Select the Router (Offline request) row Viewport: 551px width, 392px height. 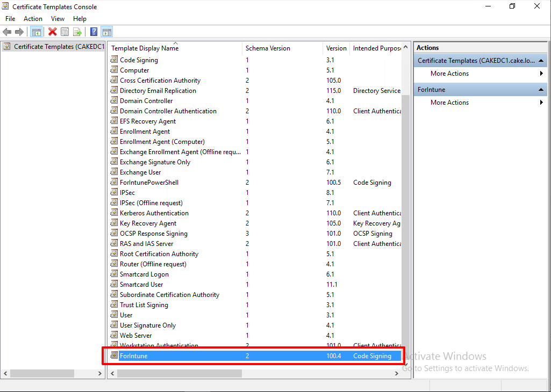pos(255,264)
